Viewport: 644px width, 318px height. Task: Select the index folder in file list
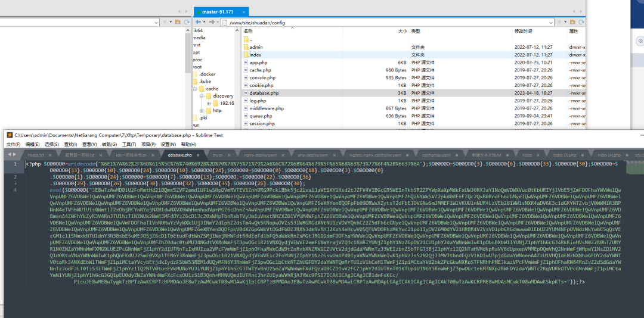click(255, 55)
